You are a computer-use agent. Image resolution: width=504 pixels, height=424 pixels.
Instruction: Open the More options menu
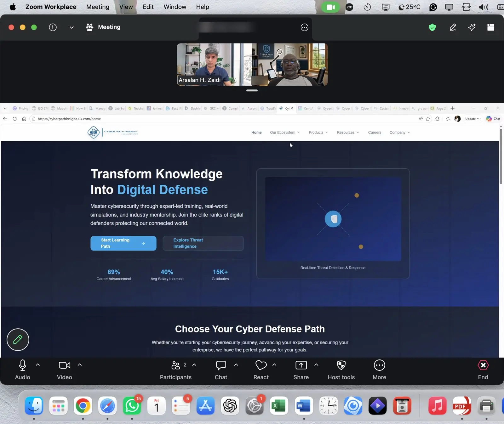(379, 370)
